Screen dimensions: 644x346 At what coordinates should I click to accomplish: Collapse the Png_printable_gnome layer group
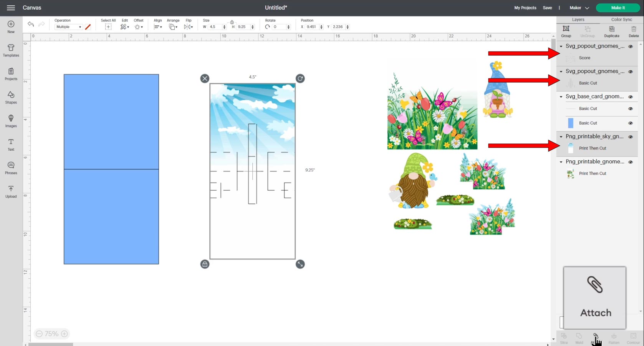(x=561, y=162)
